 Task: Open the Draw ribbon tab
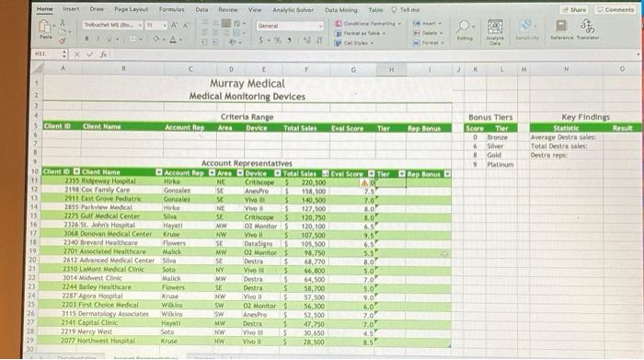(x=97, y=8)
